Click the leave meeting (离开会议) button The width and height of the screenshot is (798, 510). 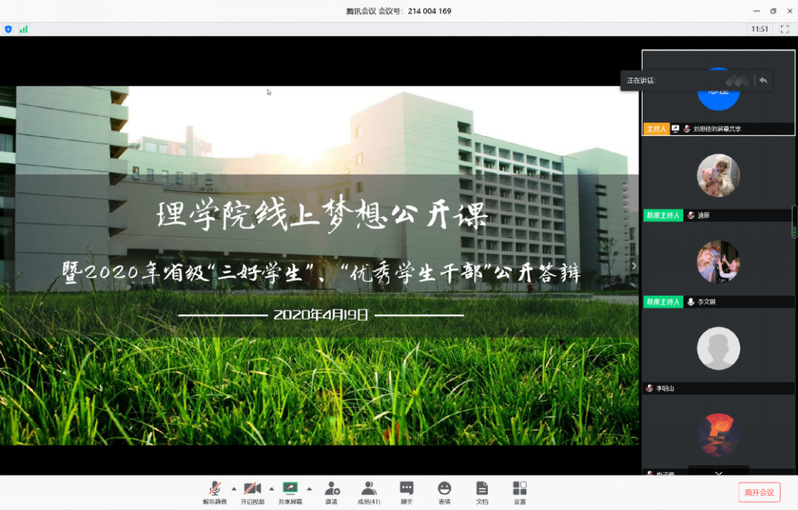click(759, 492)
